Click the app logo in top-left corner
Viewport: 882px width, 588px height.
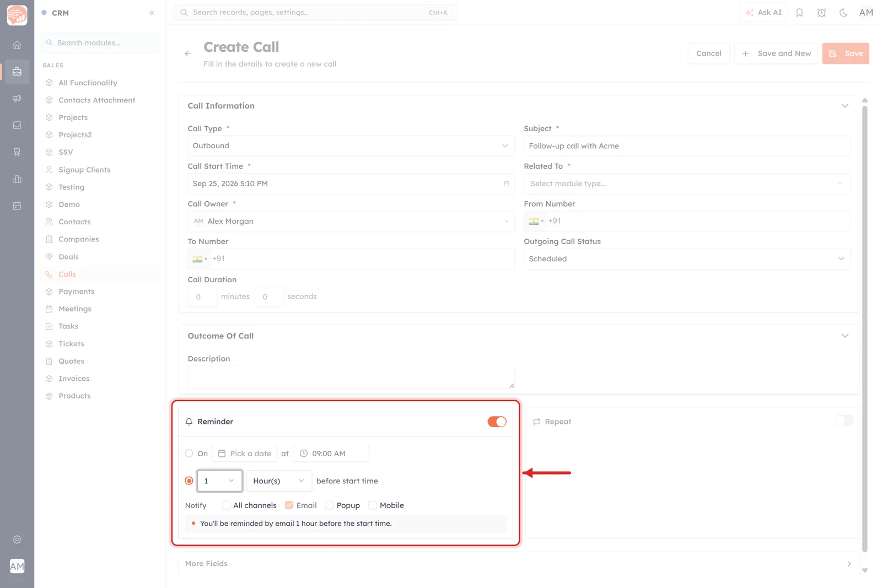(17, 15)
